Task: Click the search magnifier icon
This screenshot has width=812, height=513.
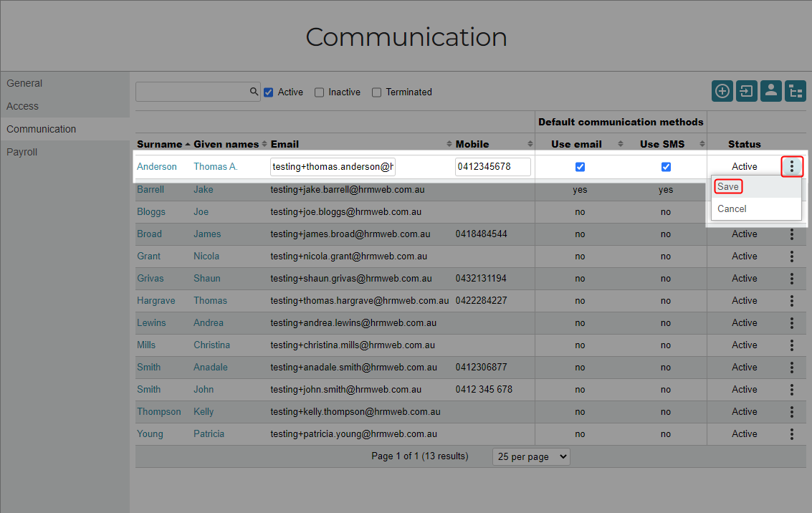Action: click(254, 92)
